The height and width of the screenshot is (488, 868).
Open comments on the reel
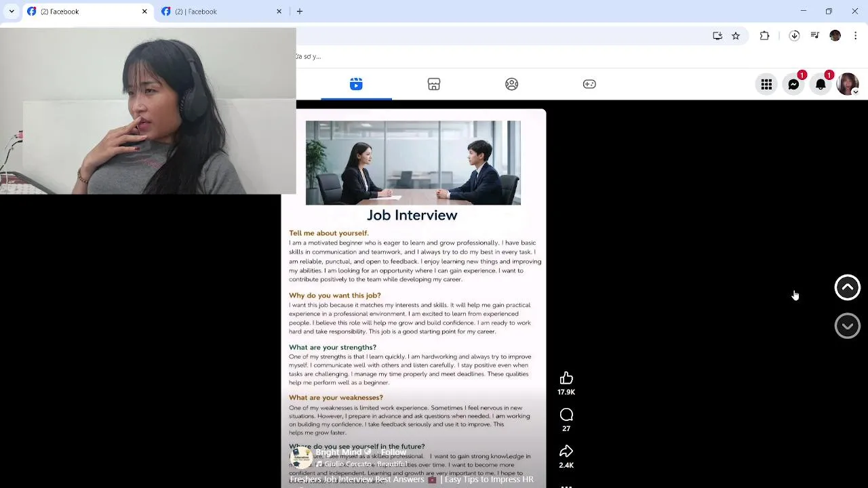coord(566,415)
